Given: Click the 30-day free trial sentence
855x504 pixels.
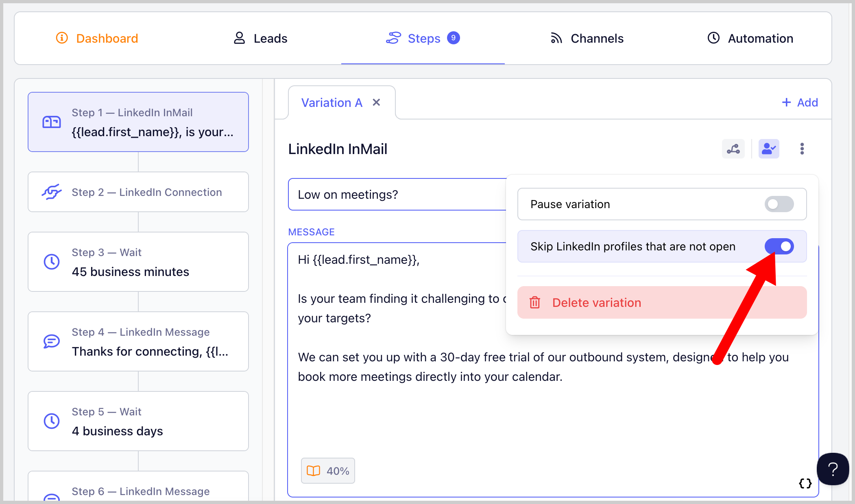Looking at the screenshot, I should click(x=543, y=367).
